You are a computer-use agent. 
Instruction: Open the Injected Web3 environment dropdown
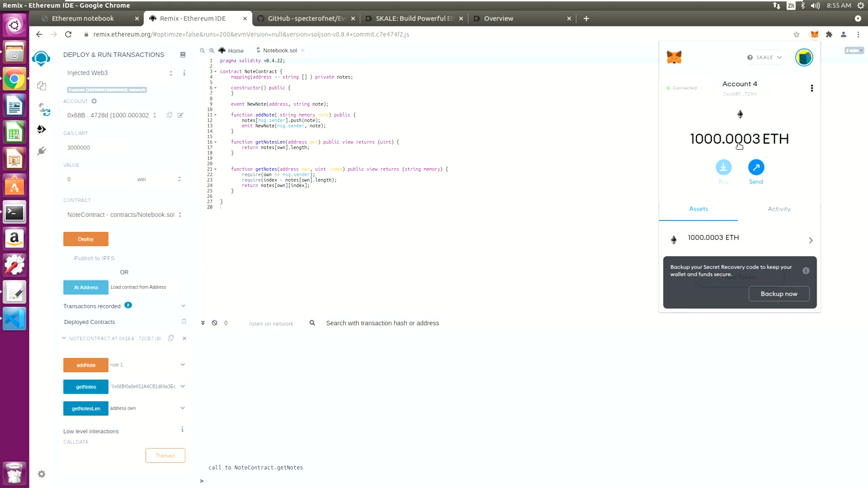pyautogui.click(x=119, y=73)
